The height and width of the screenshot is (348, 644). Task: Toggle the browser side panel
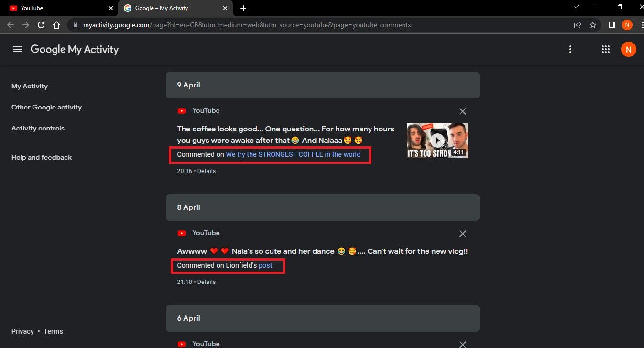click(611, 25)
